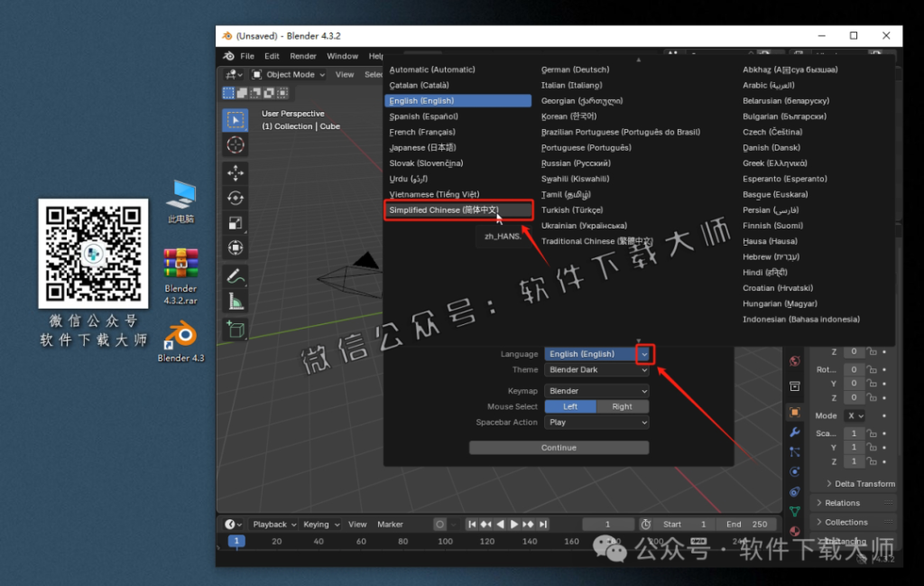Select the Rotate tool
This screenshot has height=586, width=924.
(x=235, y=195)
